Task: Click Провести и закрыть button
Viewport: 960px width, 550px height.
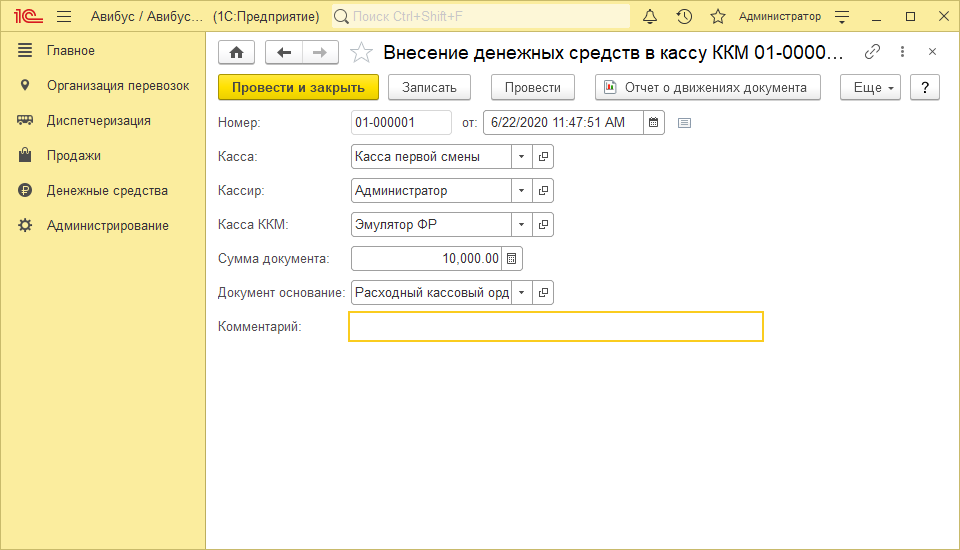Action: 298,87
